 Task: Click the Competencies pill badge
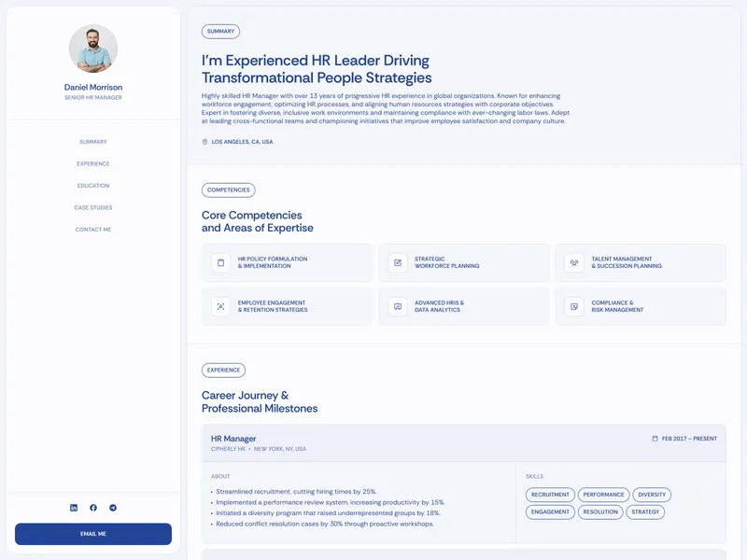tap(228, 190)
